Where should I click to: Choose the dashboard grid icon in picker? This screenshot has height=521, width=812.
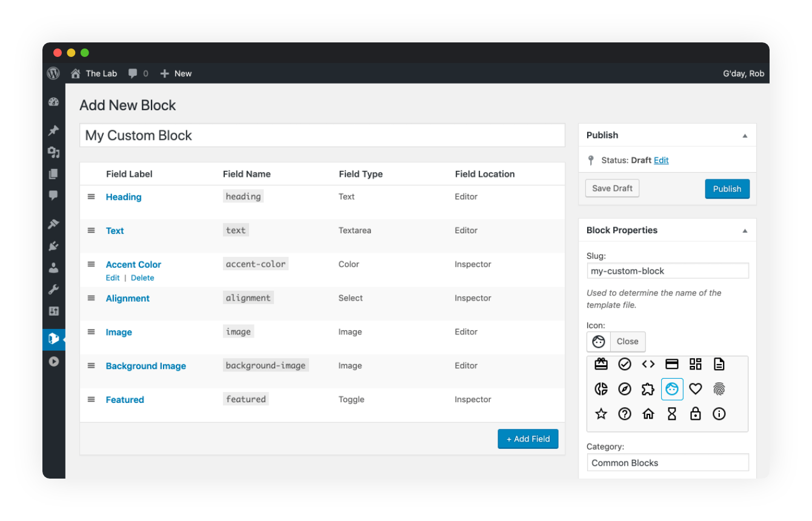click(x=696, y=363)
